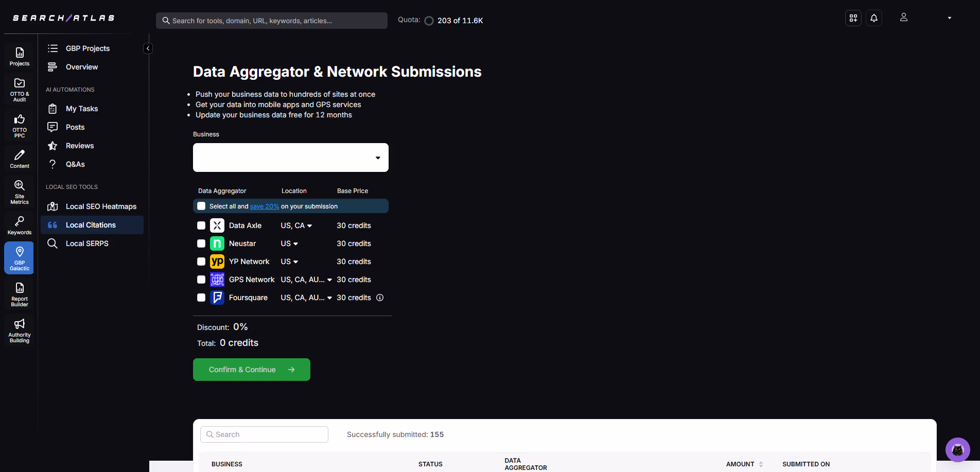Click the Confirm & Continue button
The width and height of the screenshot is (980, 472).
pos(251,370)
